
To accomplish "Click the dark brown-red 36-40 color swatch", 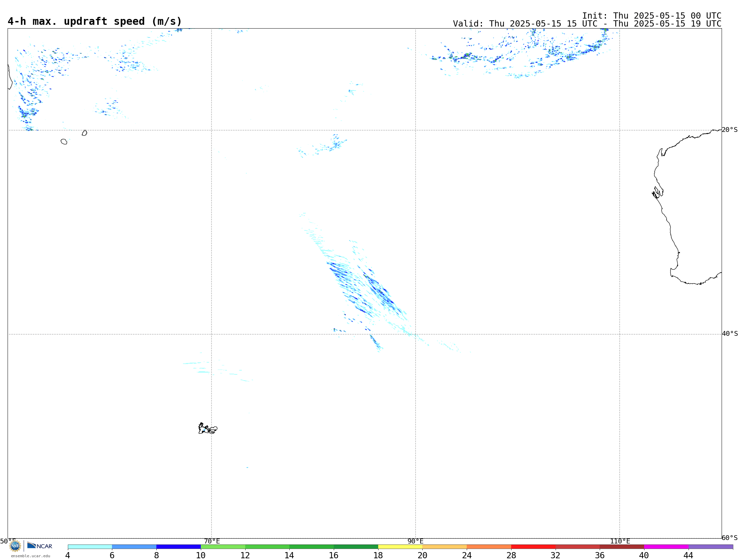I will [622, 547].
